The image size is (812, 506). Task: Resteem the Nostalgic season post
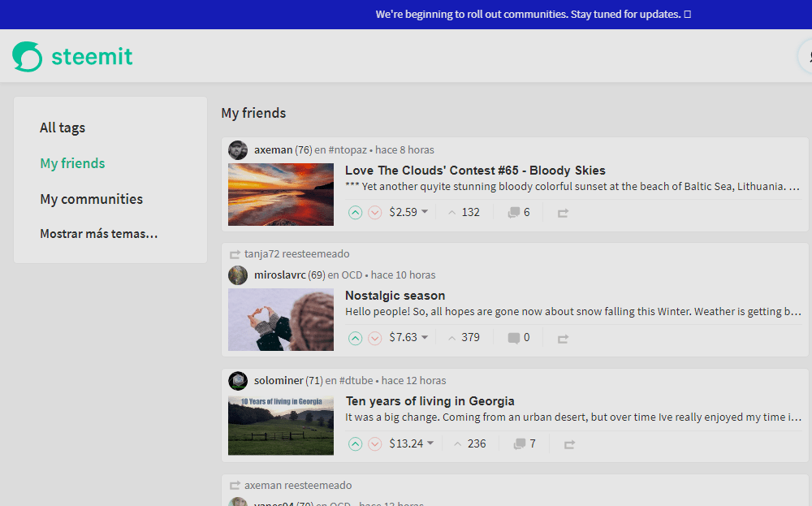coord(563,339)
